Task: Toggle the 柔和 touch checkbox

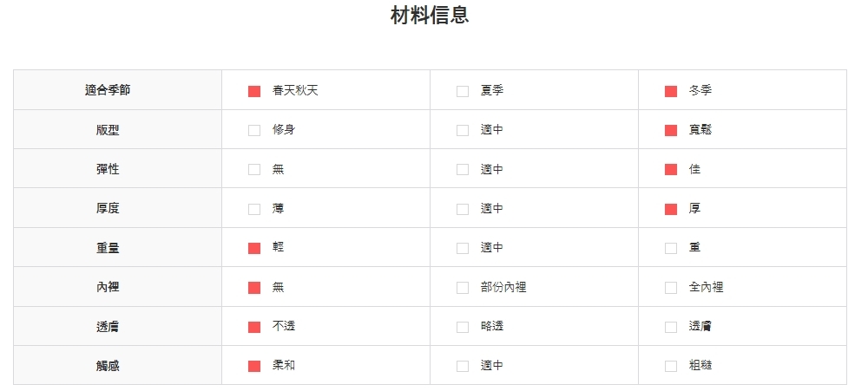Action: pyautogui.click(x=254, y=366)
